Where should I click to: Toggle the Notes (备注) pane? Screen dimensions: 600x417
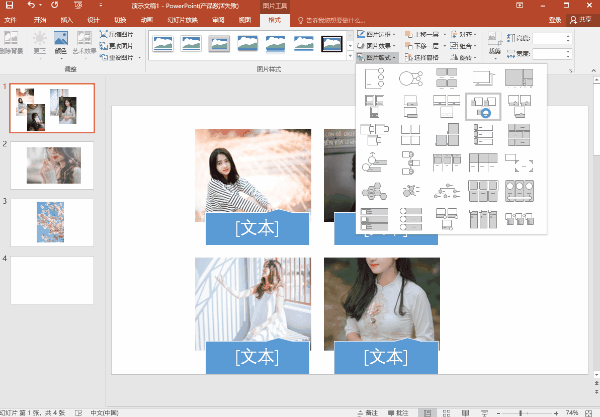[x=368, y=413]
